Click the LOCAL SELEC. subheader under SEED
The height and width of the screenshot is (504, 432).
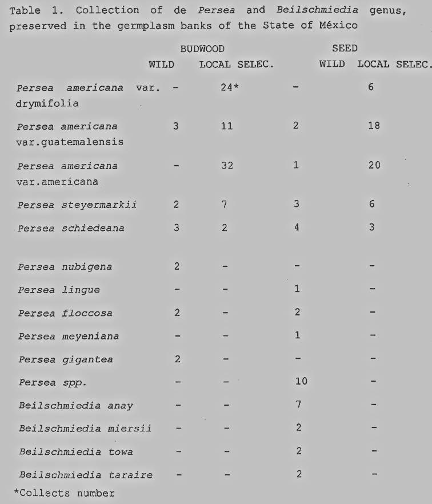point(394,64)
